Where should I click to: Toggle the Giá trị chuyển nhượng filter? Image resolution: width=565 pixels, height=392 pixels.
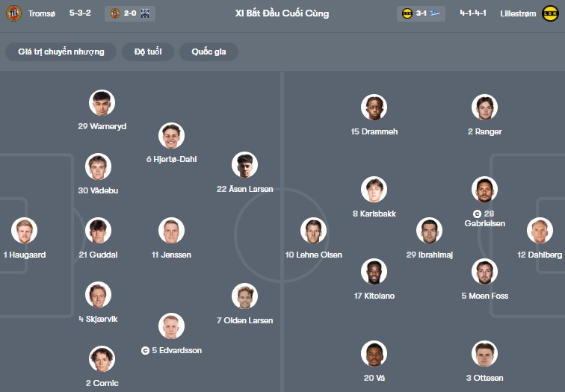coord(61,52)
